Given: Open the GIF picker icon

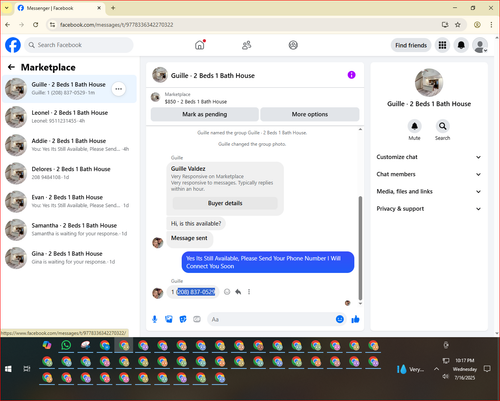Looking at the screenshot, I should click(197, 319).
